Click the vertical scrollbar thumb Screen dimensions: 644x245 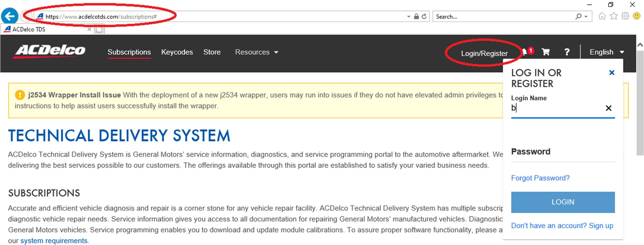pyautogui.click(x=640, y=103)
